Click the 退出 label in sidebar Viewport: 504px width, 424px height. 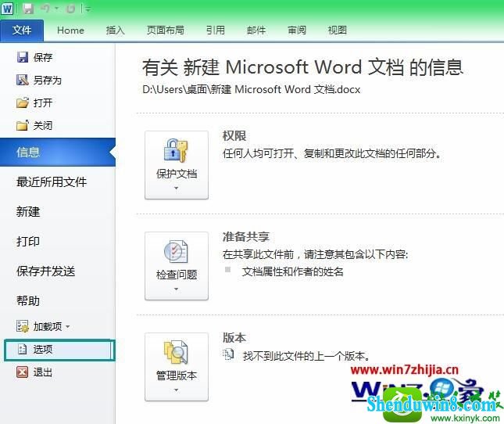(x=43, y=372)
